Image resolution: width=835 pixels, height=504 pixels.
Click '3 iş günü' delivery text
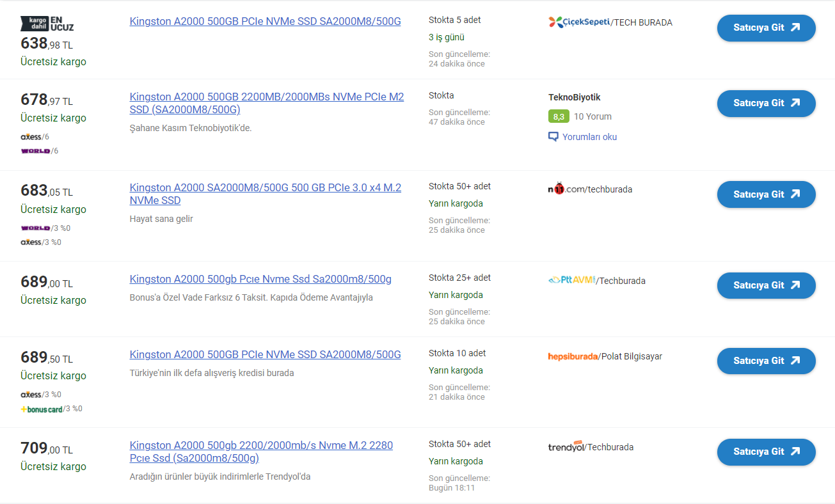(447, 37)
